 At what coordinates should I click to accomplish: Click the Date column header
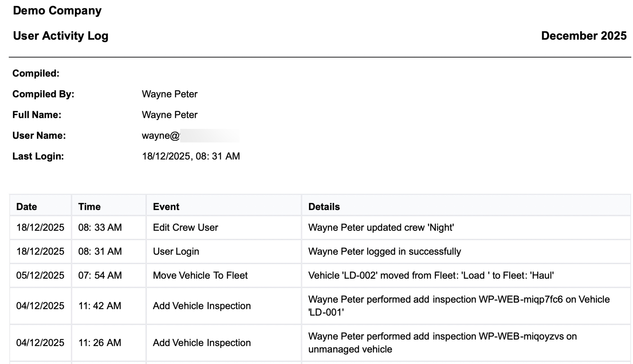tap(27, 207)
